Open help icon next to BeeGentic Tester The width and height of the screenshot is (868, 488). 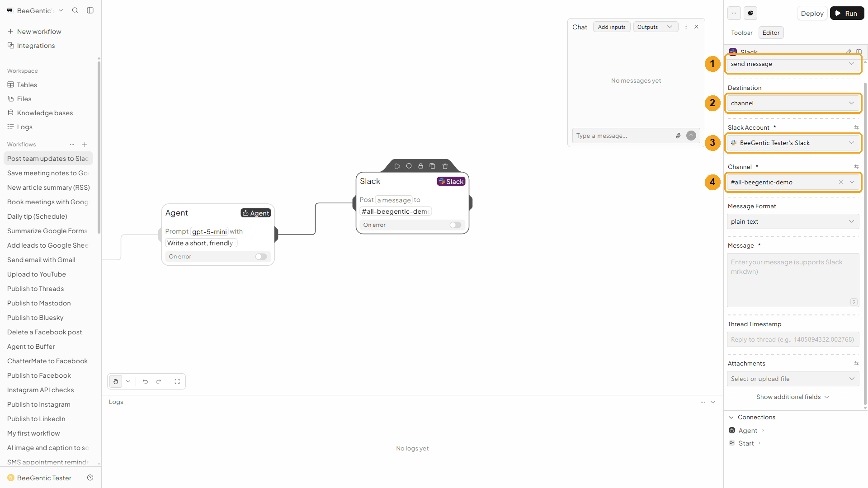click(90, 478)
